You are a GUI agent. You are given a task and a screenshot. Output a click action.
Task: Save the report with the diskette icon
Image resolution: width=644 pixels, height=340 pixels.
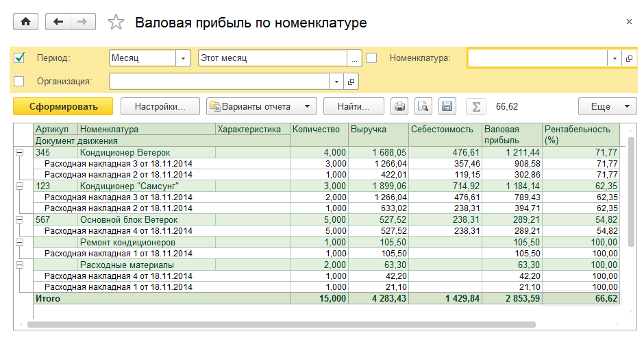(447, 106)
